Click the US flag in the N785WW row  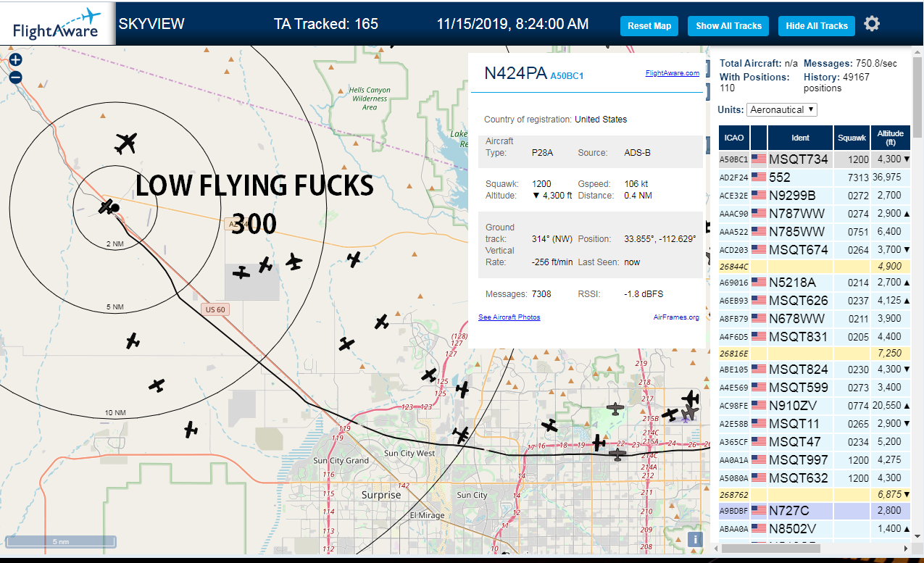pyautogui.click(x=759, y=231)
